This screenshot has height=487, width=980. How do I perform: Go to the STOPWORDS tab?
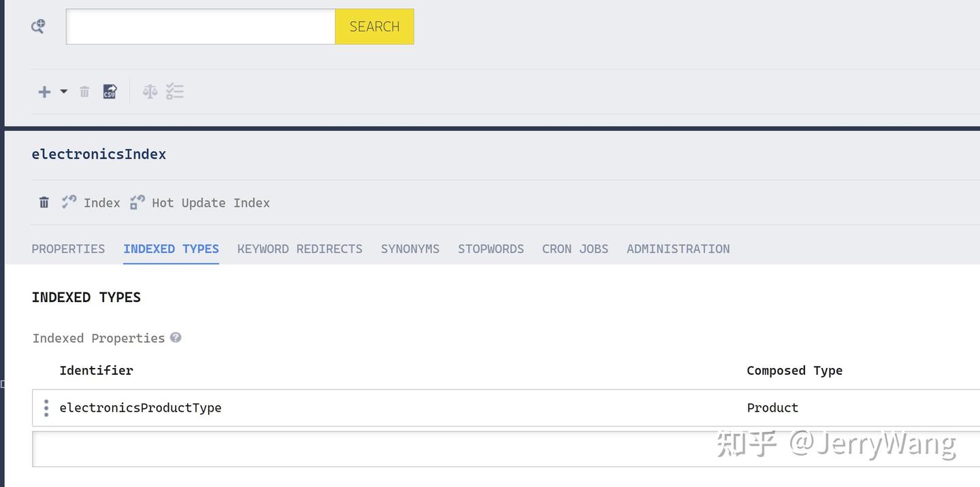coord(491,249)
